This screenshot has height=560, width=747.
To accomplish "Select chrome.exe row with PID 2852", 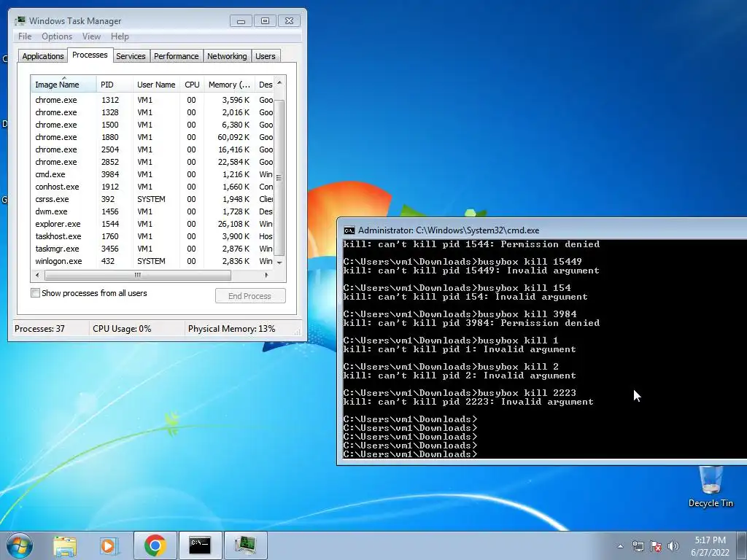I will (152, 162).
